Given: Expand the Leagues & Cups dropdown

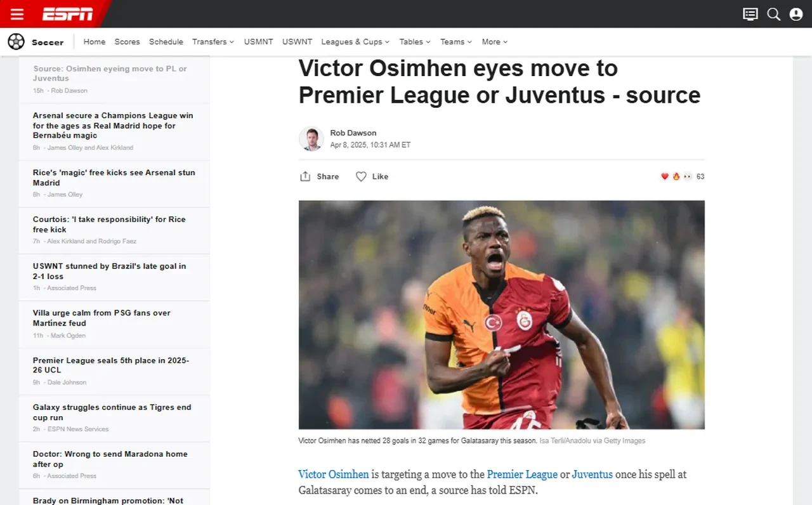Looking at the screenshot, I should 355,42.
